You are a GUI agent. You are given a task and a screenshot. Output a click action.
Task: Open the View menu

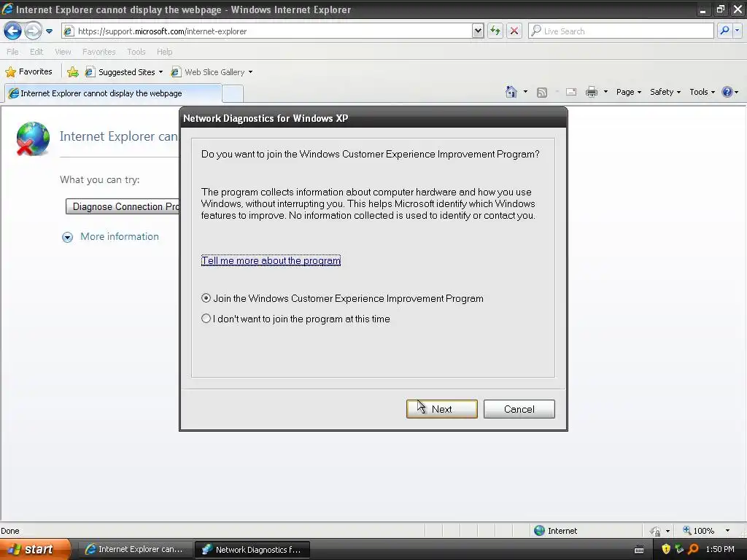click(63, 52)
